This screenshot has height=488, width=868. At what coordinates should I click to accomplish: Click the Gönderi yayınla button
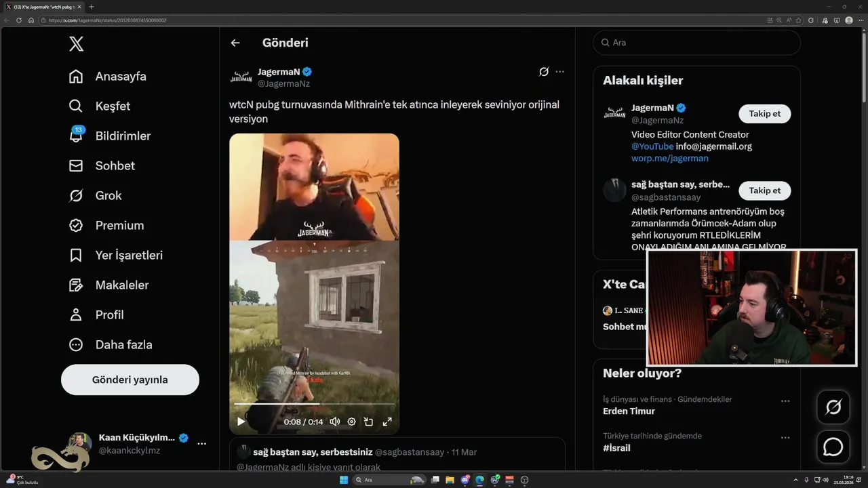pos(130,380)
